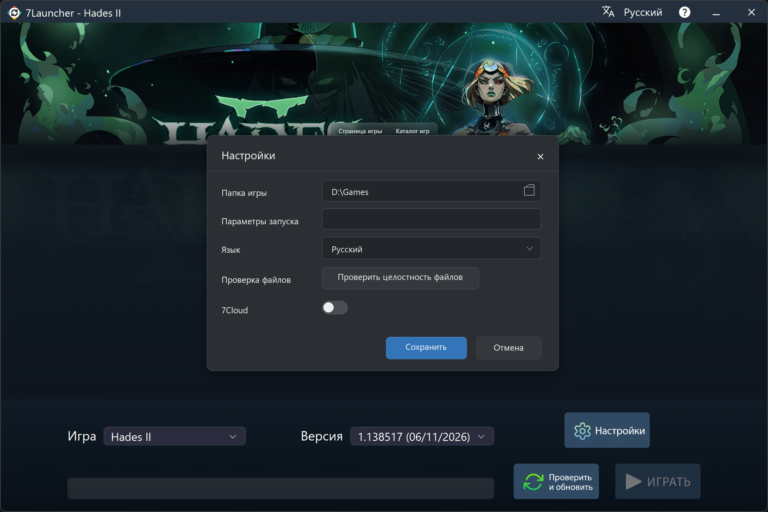
Task: Click the Игра label
Action: pos(82,436)
